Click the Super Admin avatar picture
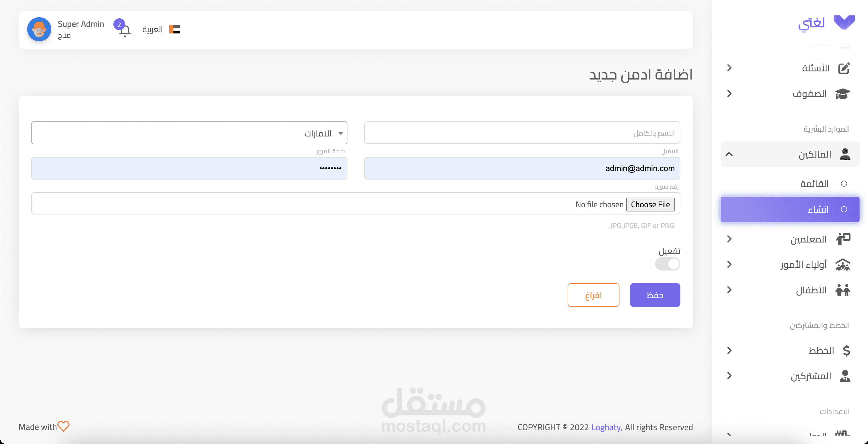This screenshot has height=444, width=868. point(39,30)
